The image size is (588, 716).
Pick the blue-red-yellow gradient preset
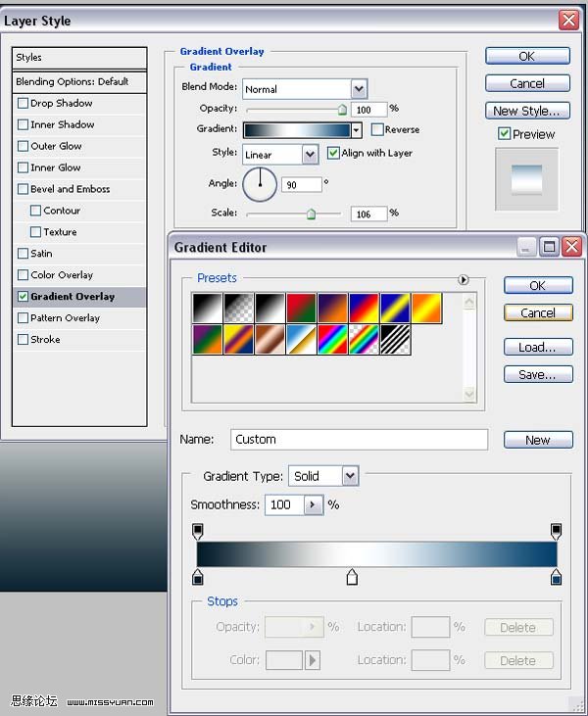point(364,309)
